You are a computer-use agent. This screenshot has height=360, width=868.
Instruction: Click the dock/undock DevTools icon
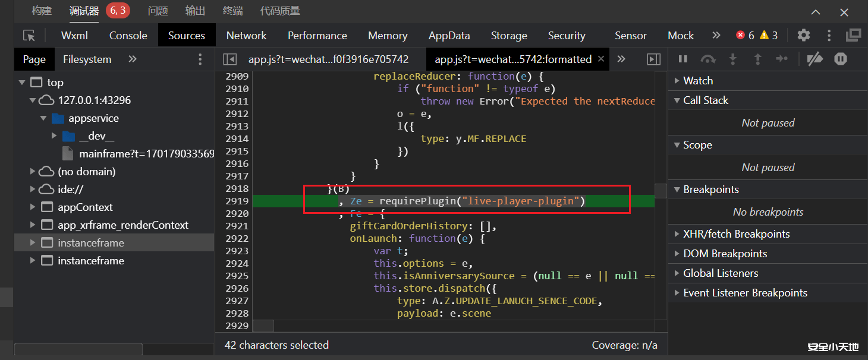click(853, 36)
